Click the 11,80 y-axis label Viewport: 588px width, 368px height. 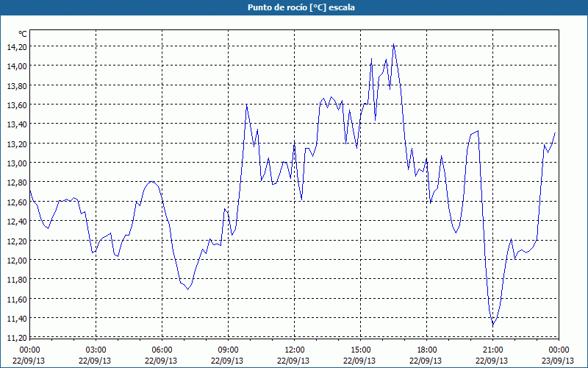[x=16, y=280]
